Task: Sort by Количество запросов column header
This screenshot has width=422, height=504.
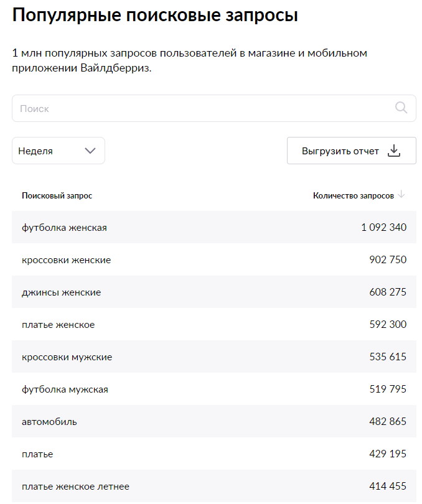Action: pyautogui.click(x=353, y=195)
